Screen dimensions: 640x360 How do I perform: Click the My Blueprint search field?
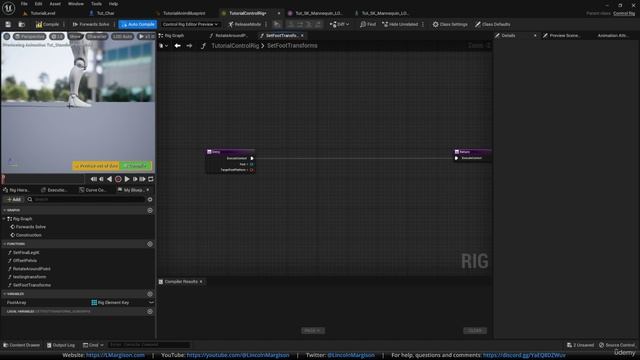coord(85,200)
